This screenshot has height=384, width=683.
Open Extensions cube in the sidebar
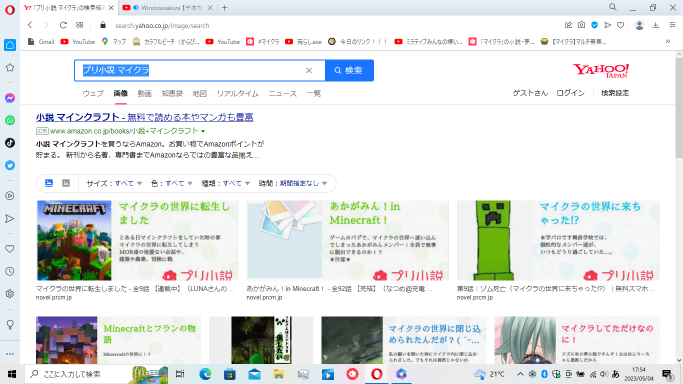point(10,294)
